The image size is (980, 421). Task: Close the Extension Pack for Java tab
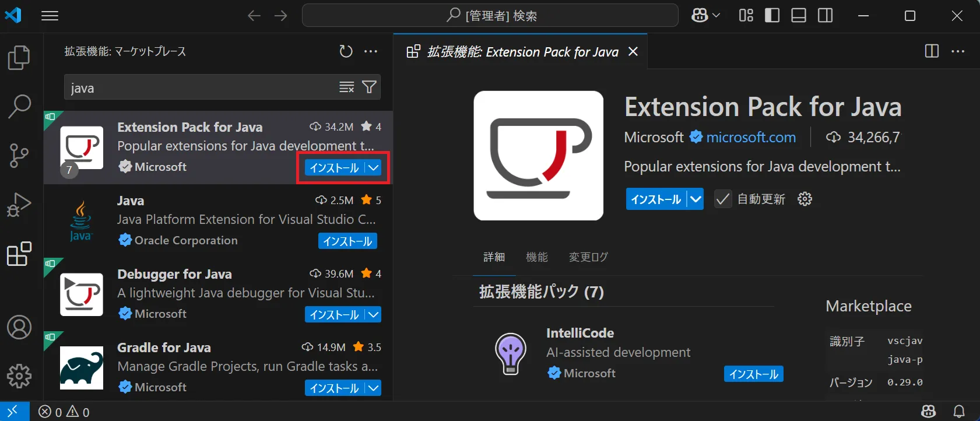(633, 51)
